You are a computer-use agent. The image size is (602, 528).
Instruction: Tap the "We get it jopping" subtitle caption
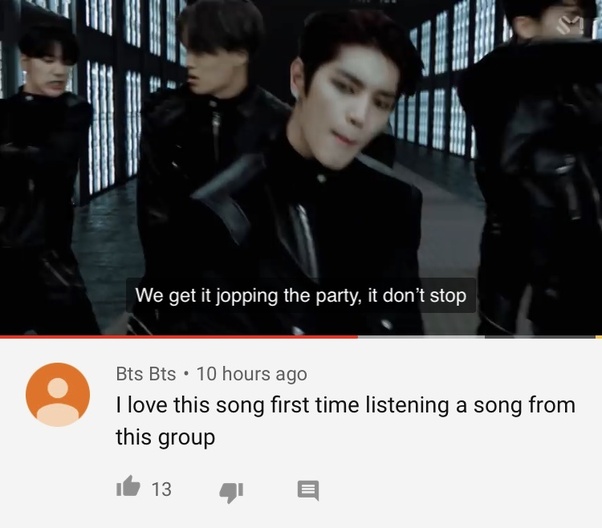click(301, 295)
